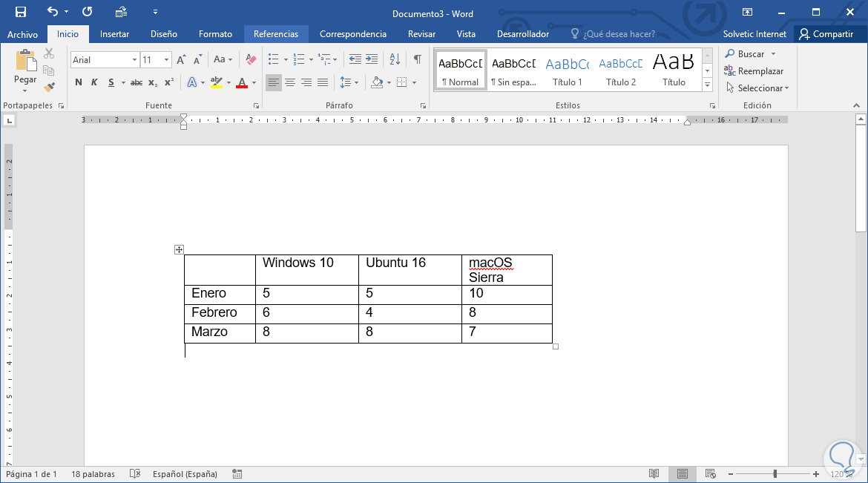Image resolution: width=868 pixels, height=483 pixels.
Task: Increase font size with the larger A icon
Action: pos(181,60)
